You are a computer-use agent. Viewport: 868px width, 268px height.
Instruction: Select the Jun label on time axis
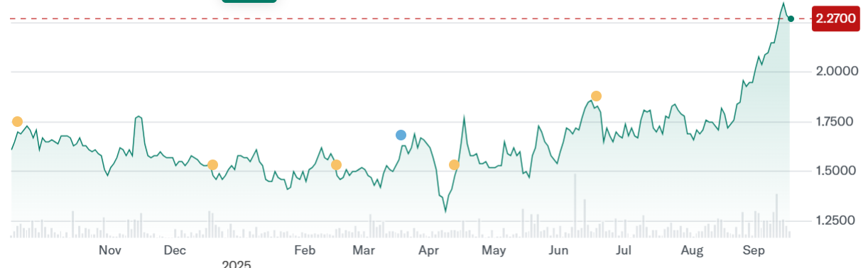[x=559, y=250]
